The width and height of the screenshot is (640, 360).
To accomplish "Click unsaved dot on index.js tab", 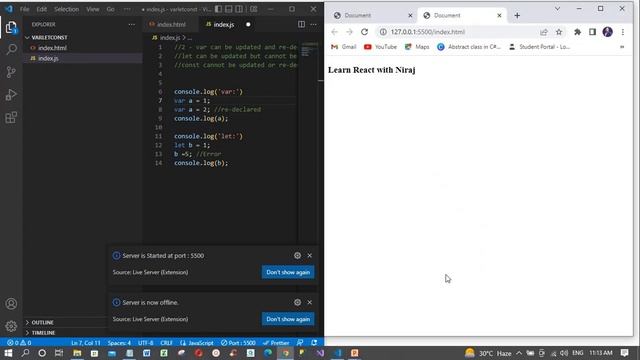I will coord(248,24).
